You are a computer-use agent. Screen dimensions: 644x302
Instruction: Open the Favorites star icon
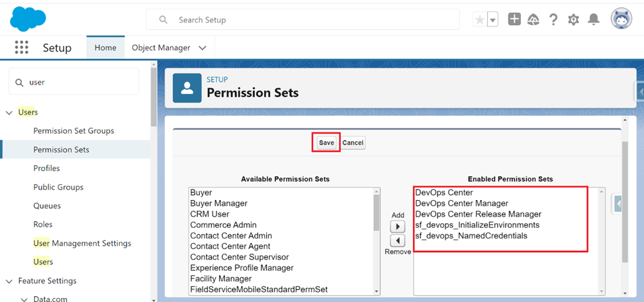(x=479, y=19)
